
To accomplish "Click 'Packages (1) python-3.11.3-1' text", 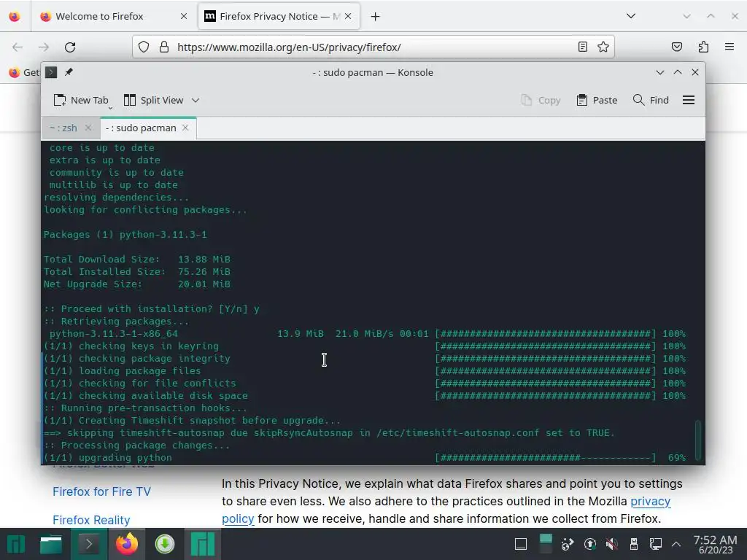I will click(x=125, y=235).
